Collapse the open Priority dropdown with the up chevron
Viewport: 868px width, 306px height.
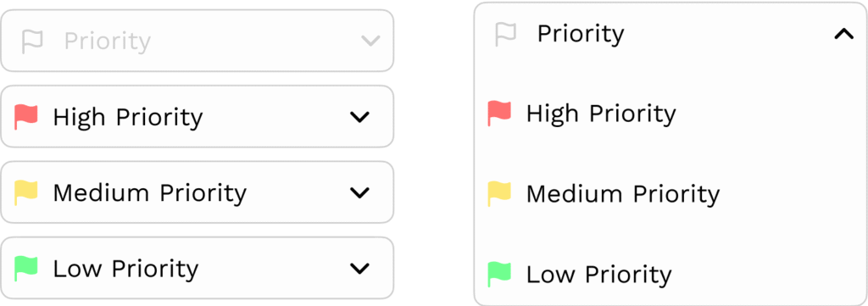pos(844,34)
